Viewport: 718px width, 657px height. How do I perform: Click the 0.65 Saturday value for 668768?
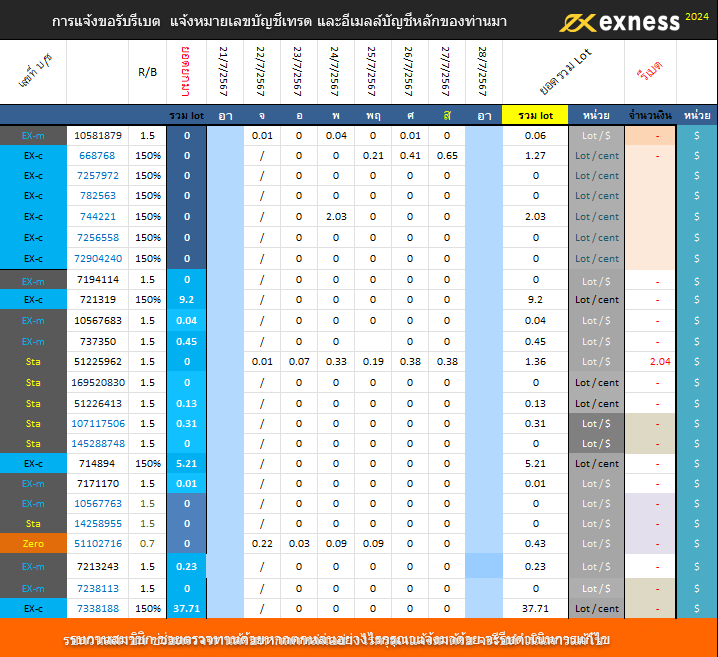447,156
